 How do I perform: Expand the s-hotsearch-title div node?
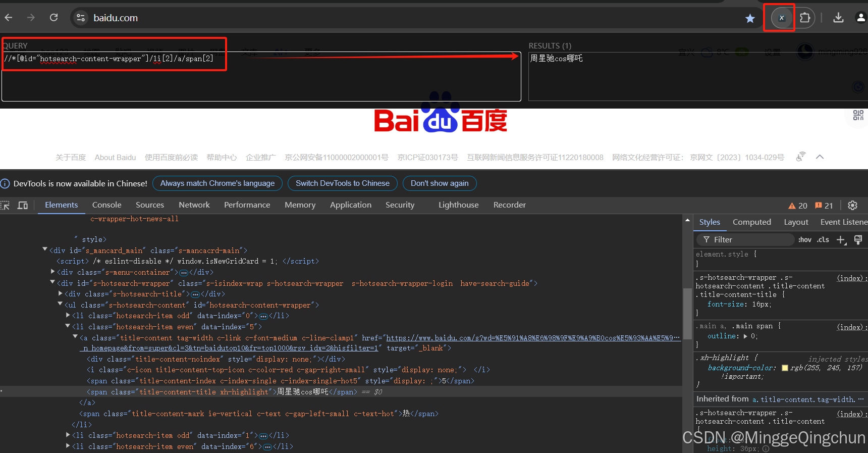click(61, 293)
